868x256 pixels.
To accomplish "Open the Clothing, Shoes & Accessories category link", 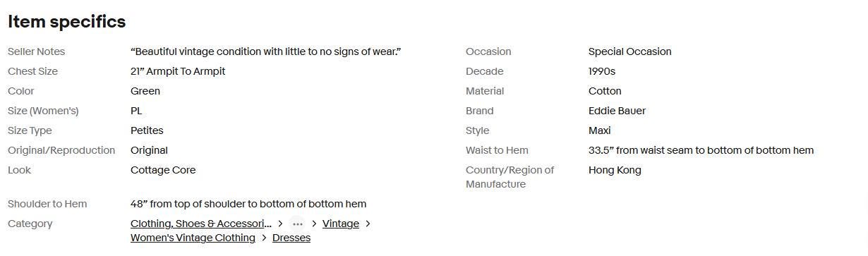I will pyautogui.click(x=201, y=224).
